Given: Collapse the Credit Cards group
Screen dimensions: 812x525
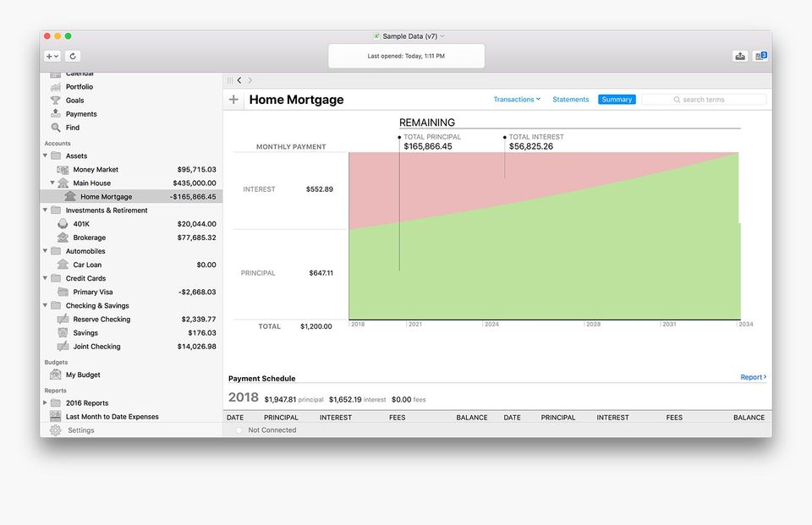Looking at the screenshot, I should [x=45, y=278].
